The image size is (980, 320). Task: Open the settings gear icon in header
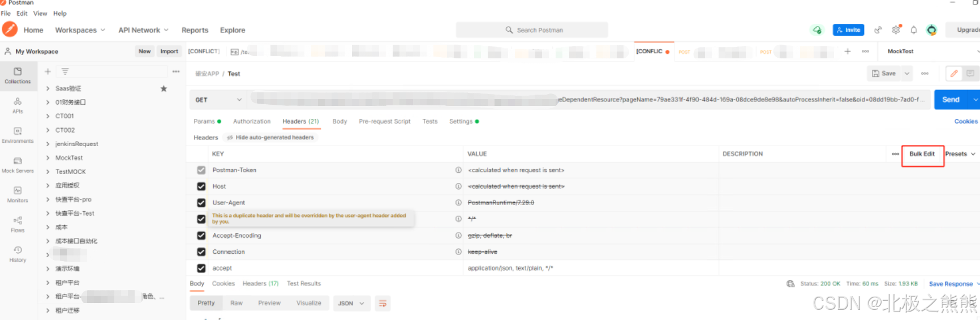tap(896, 30)
